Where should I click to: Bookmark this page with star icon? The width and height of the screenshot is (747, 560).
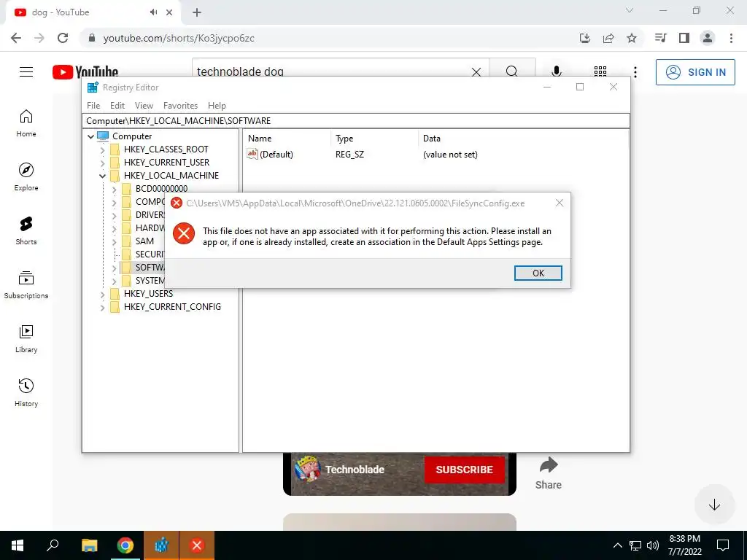632,38
